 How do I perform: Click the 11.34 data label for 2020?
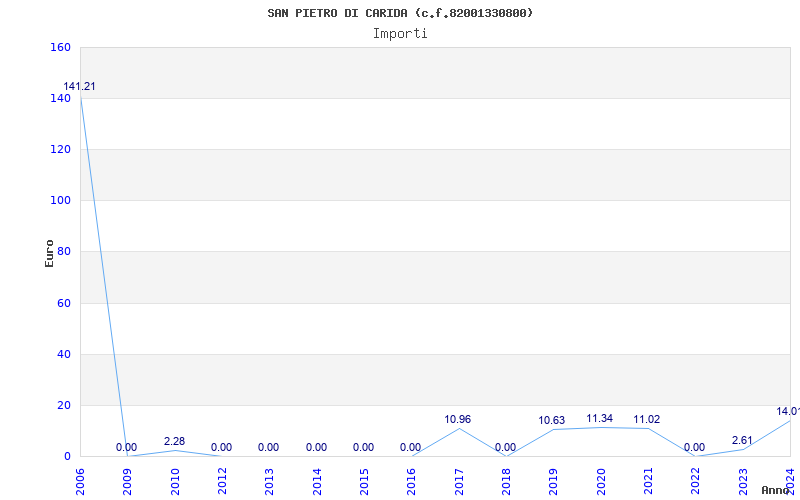pos(600,418)
